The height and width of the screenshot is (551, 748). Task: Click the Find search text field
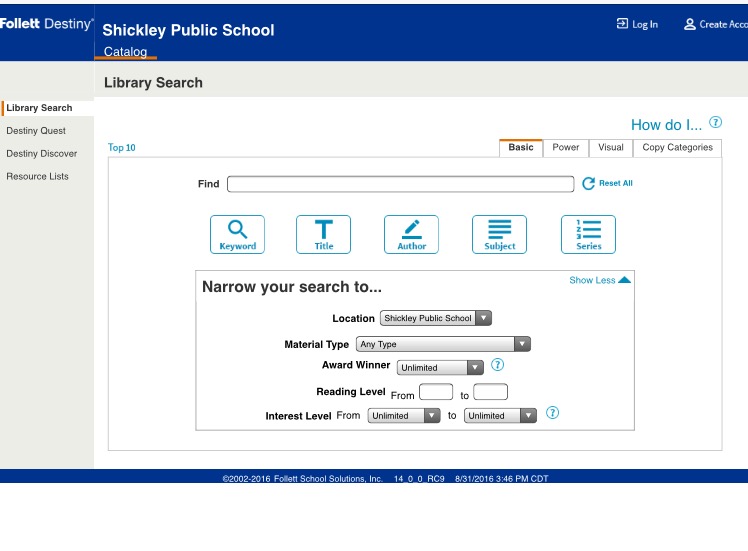400,184
